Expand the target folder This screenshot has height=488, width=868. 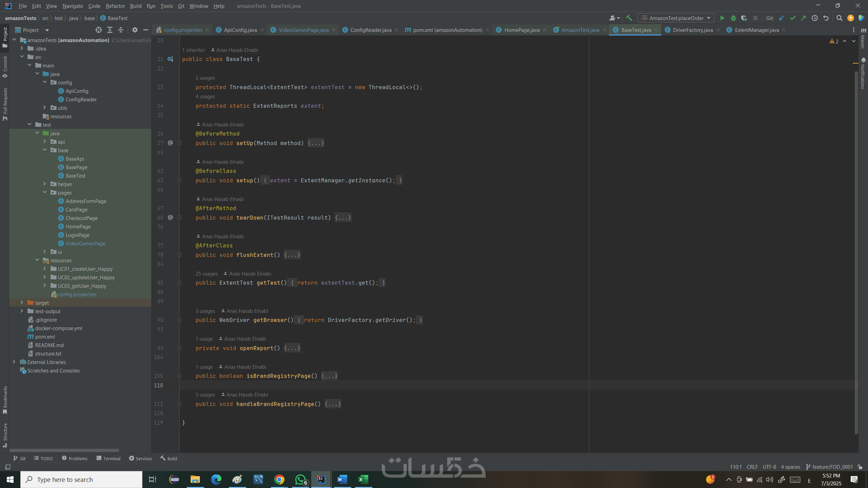22,303
